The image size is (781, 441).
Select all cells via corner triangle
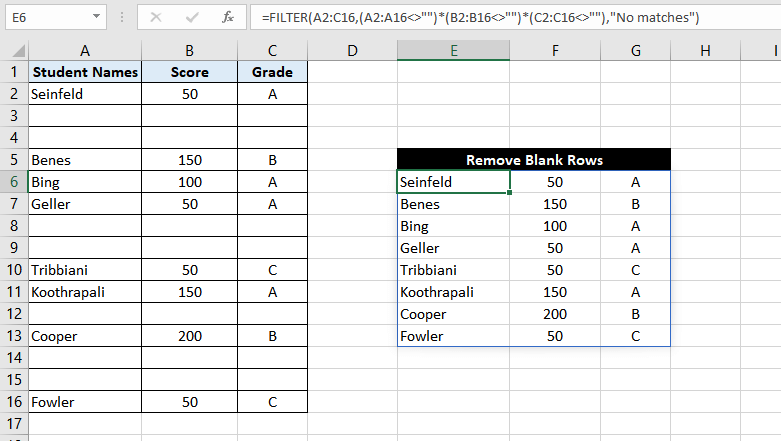tap(18, 51)
